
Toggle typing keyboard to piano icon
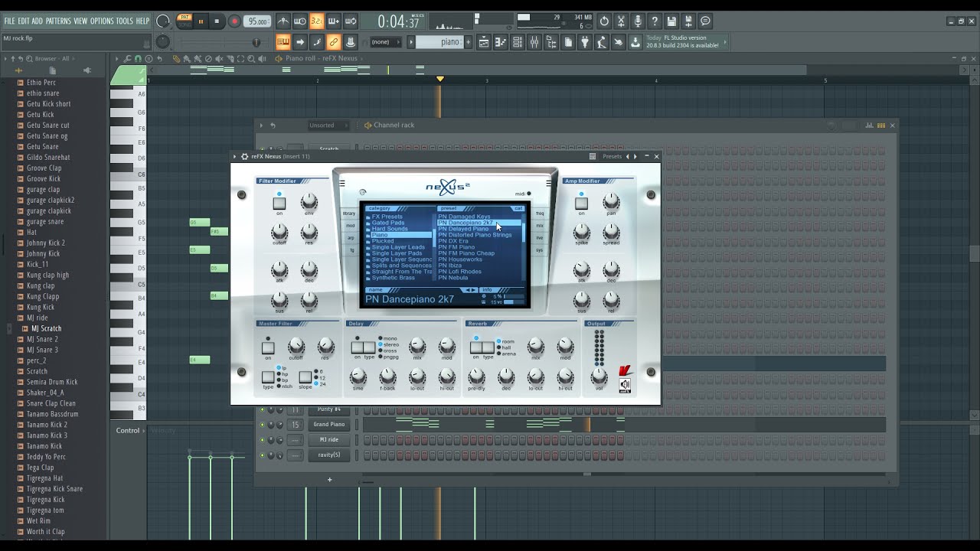pyautogui.click(x=283, y=42)
